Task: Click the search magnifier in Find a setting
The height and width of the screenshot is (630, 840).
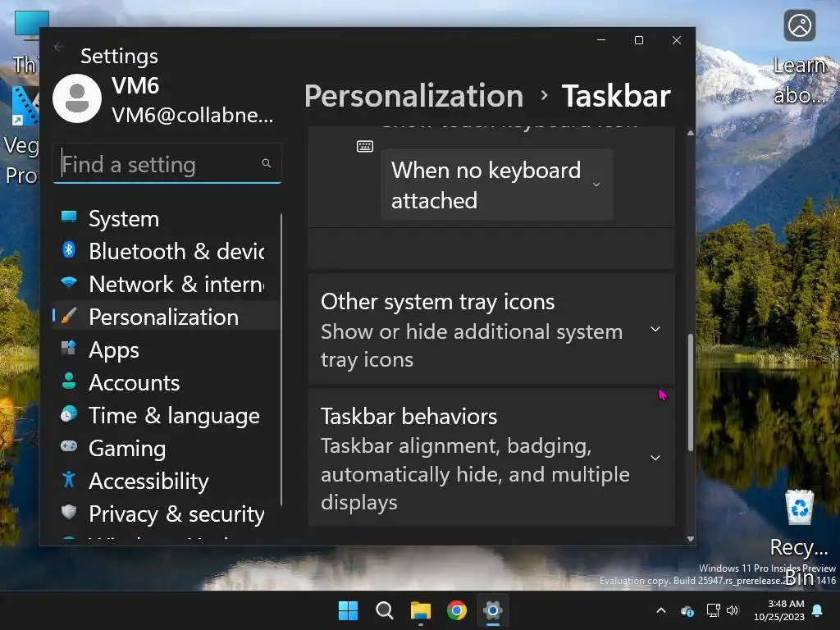Action: 267,163
